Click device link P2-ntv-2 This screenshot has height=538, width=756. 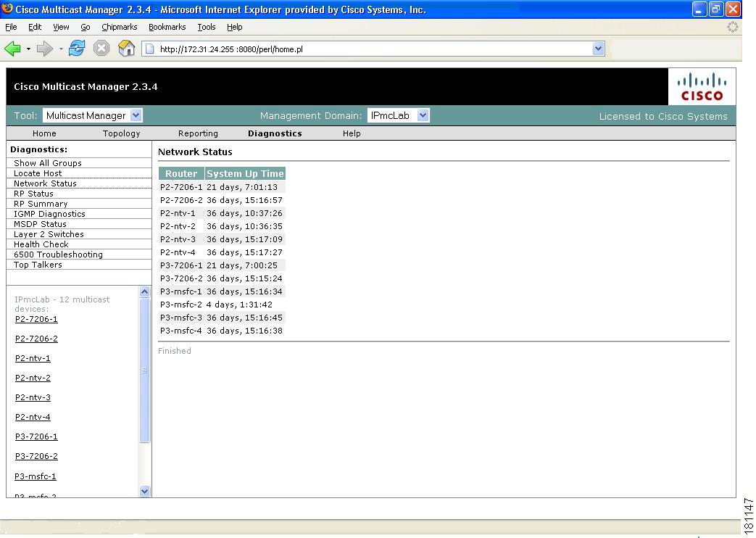[x=33, y=378]
